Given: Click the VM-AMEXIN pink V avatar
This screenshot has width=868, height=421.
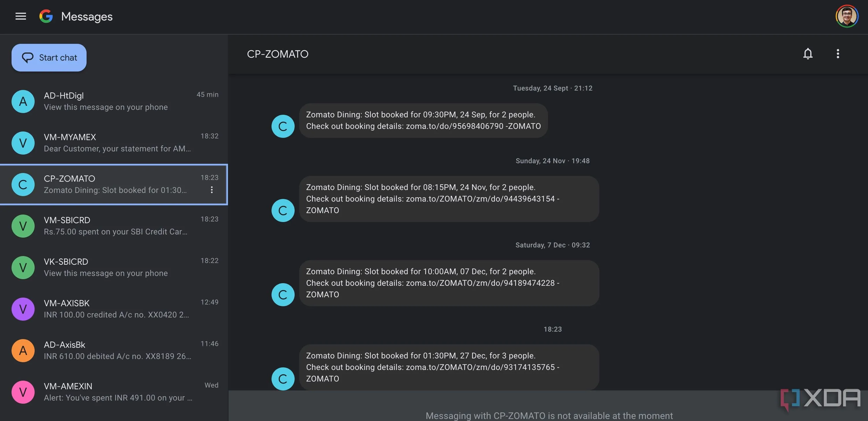Looking at the screenshot, I should tap(23, 392).
